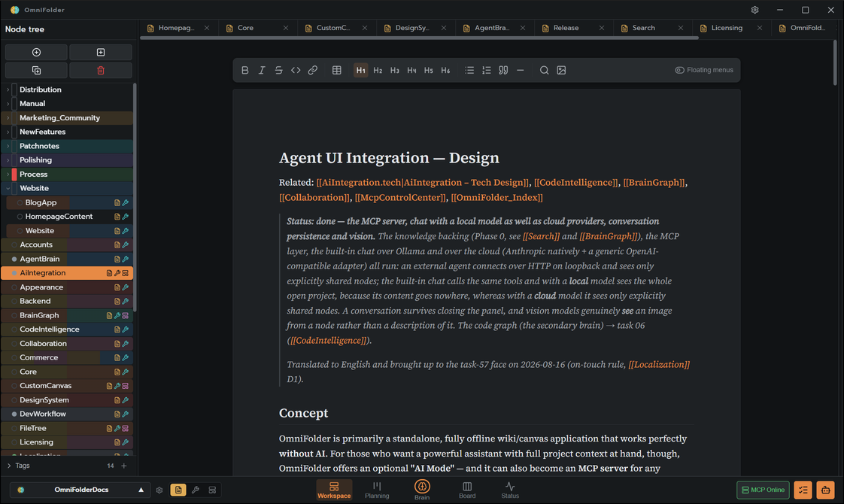Viewport: 844px width, 504px height.
Task: Toggle the Floating menus option
Action: [x=704, y=70]
